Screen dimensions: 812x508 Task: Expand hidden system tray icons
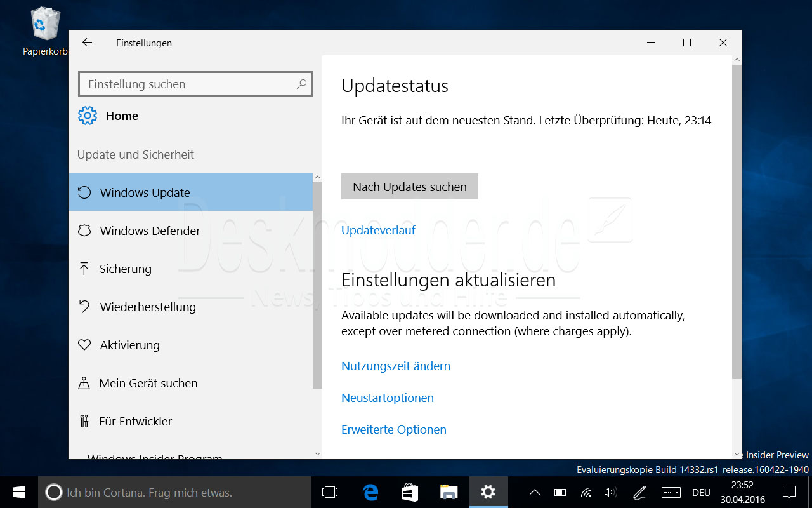tap(535, 492)
